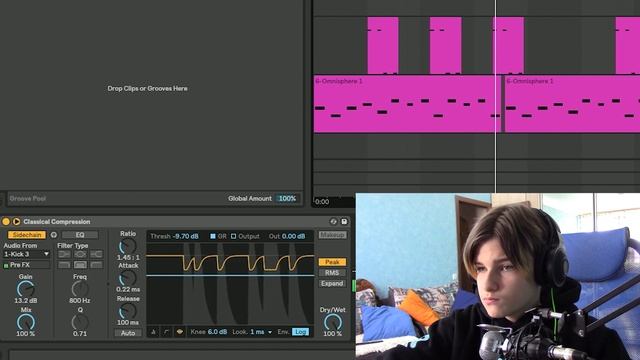Screen dimensions: 640x360
Task: Select the first short MIDI clip in upper track
Action: (383, 45)
